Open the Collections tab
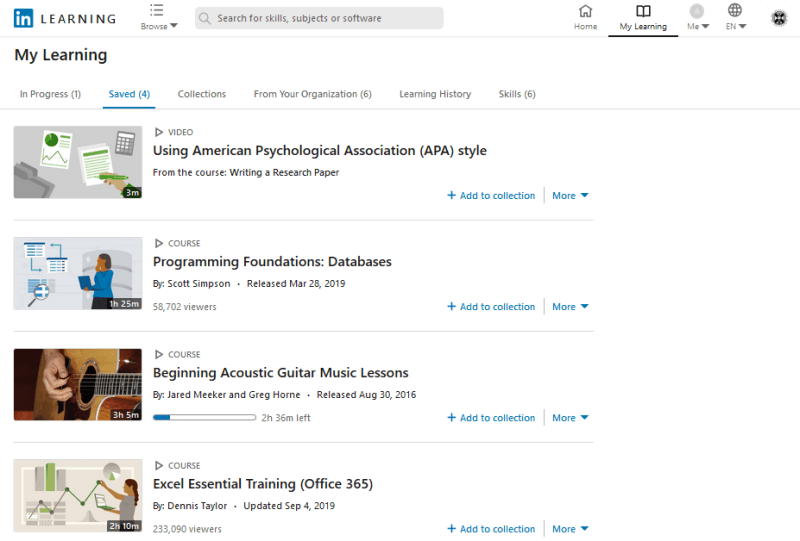 point(202,94)
